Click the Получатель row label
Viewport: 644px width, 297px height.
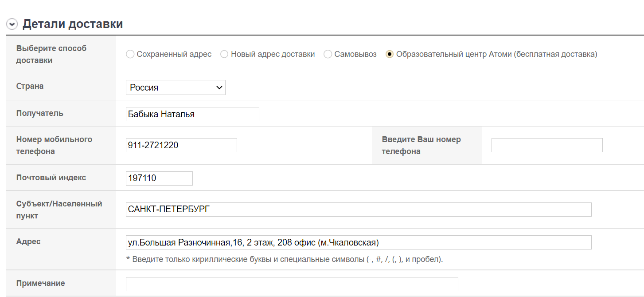coord(40,113)
